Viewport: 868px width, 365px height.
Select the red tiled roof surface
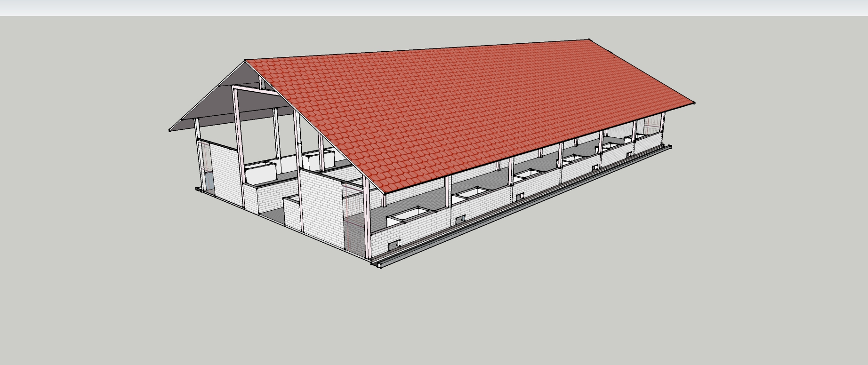(471, 108)
